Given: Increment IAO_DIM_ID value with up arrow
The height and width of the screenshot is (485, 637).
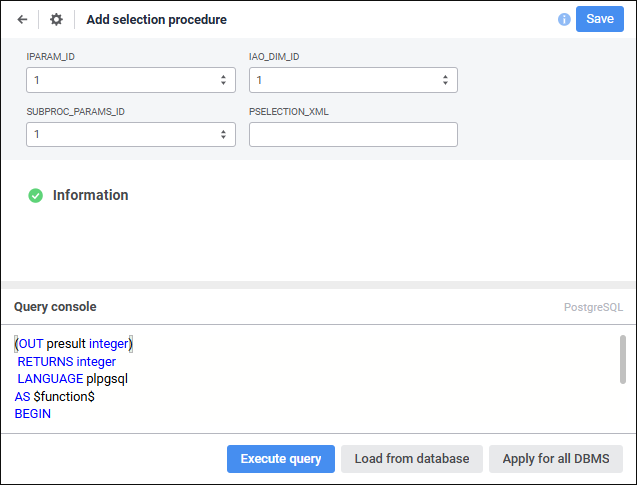Looking at the screenshot, I should (445, 76).
